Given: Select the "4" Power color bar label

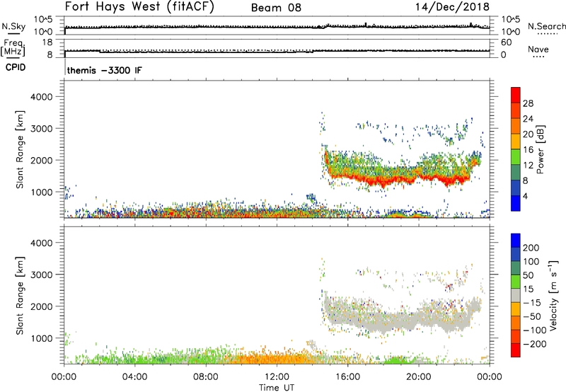Looking at the screenshot, I should click(525, 196).
